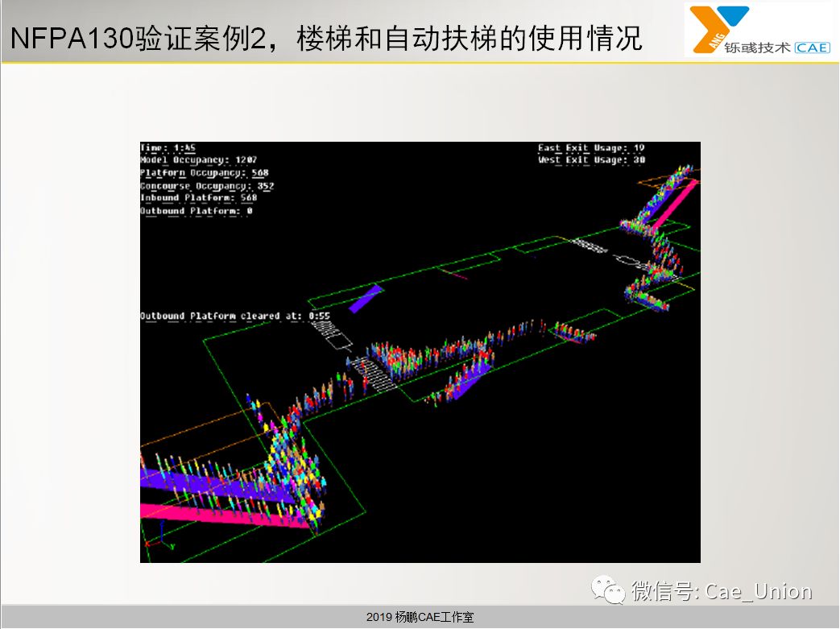Click the purple escalator ramp near the top center
840x629 pixels.
coord(366,299)
